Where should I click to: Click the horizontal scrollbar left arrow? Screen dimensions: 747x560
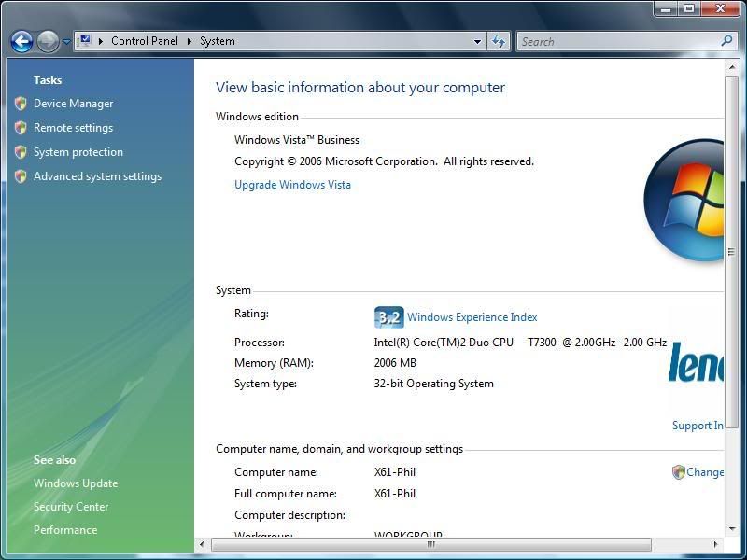(202, 544)
